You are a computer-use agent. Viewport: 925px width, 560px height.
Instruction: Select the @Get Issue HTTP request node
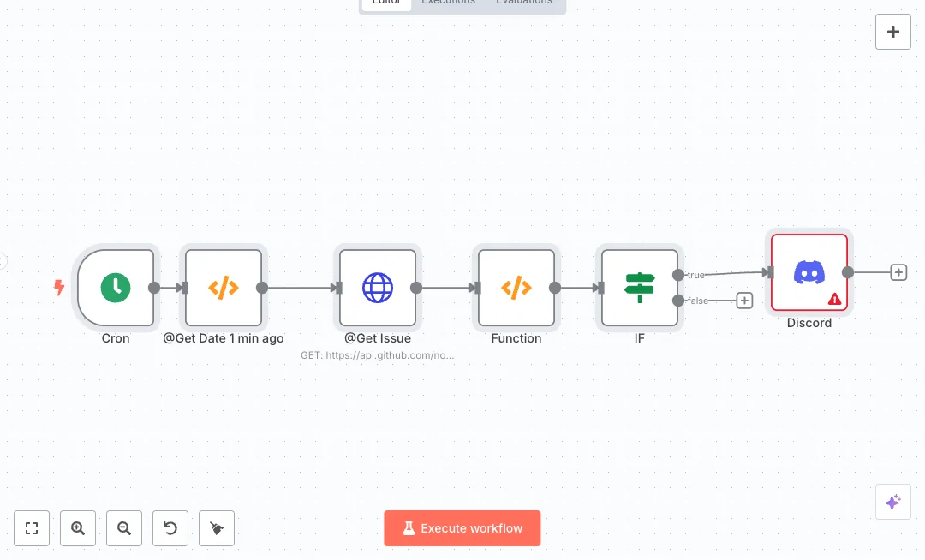[x=378, y=288]
